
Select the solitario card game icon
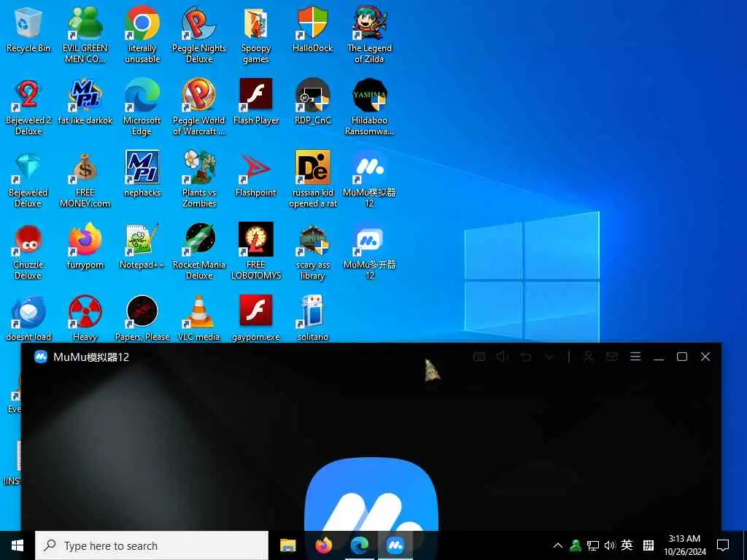pos(312,318)
